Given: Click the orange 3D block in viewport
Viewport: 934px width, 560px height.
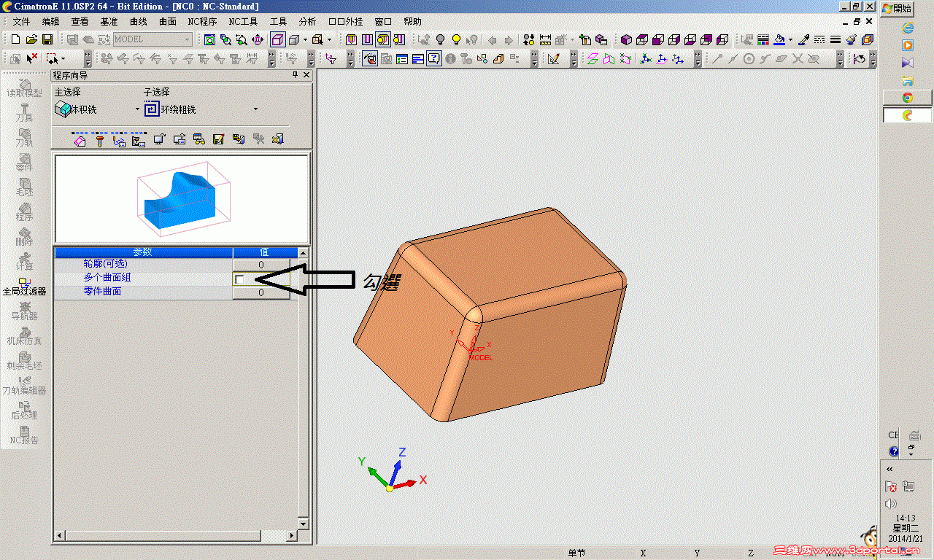Looking at the screenshot, I should point(490,314).
